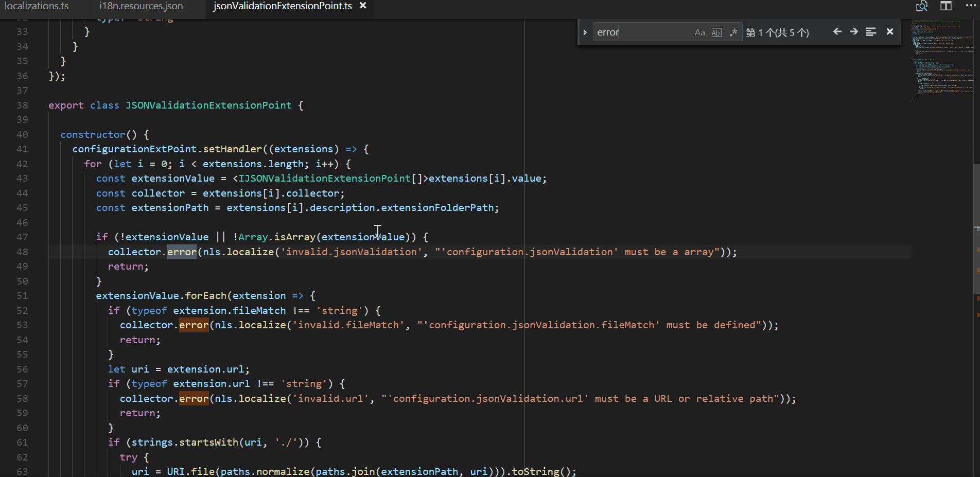
Task: Click the Previous Match arrow in Find widget
Action: [x=837, y=31]
